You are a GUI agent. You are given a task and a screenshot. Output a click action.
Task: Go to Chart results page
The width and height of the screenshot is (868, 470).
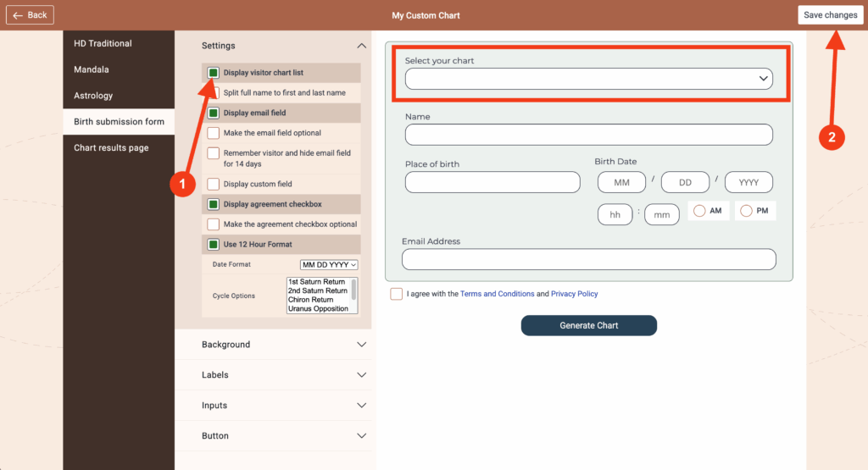pos(111,148)
